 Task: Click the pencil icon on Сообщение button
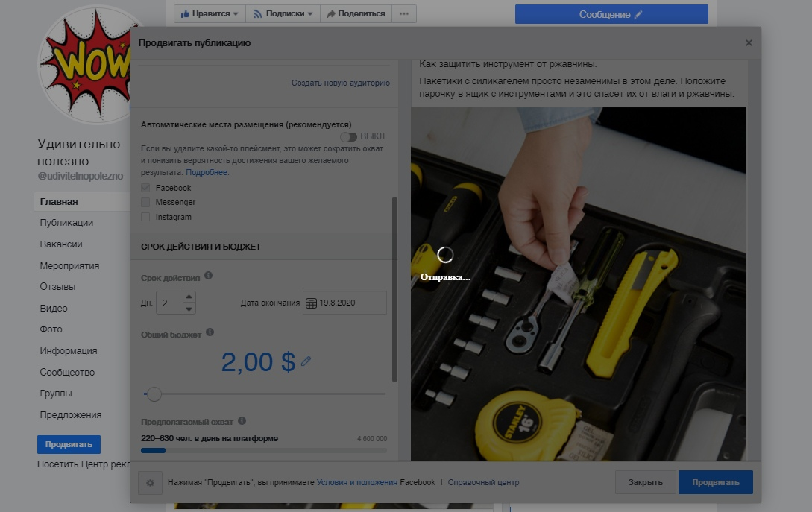(x=638, y=14)
